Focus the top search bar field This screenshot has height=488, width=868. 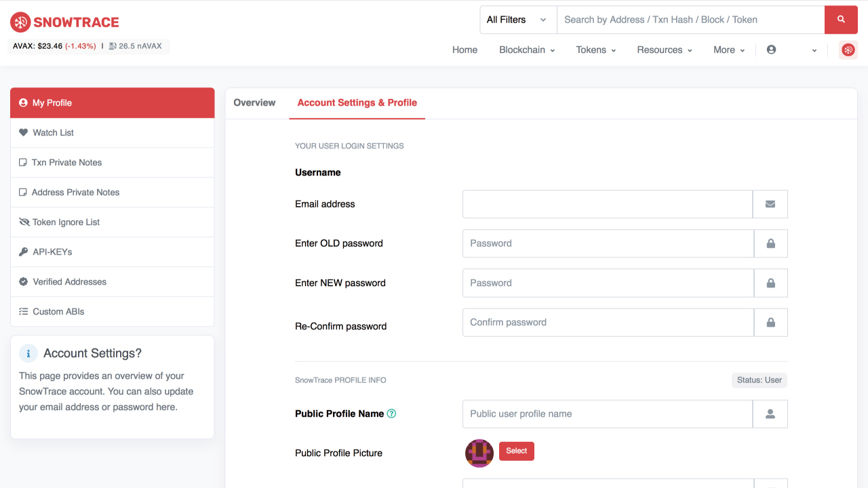[x=690, y=20]
